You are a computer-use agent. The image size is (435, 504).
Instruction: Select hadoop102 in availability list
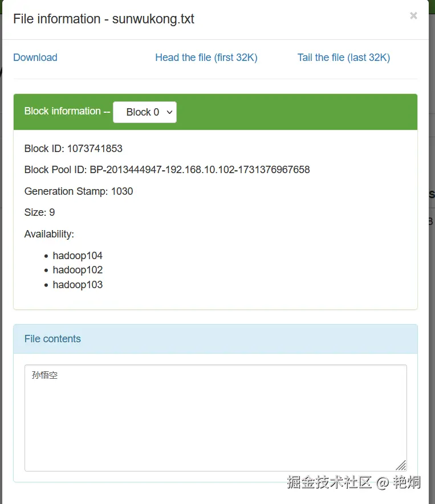pos(78,270)
